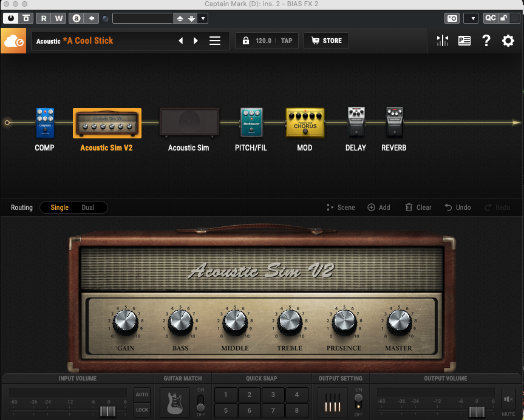Select the DELAY pedal

(356, 122)
